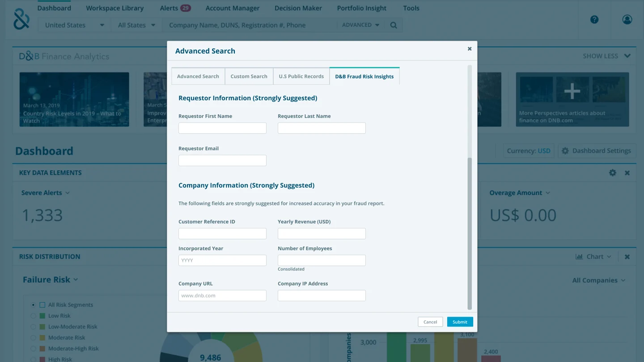Focus the Requestor Email field

tap(222, 160)
